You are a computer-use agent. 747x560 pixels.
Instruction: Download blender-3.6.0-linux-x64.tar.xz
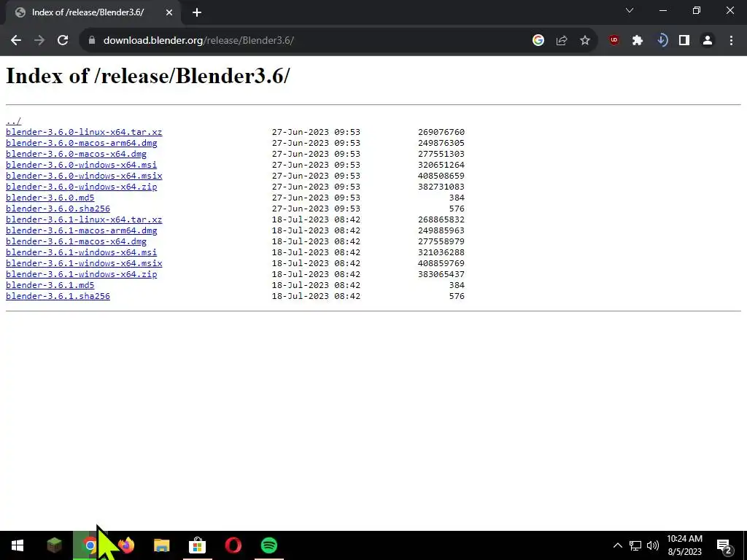[x=84, y=132]
